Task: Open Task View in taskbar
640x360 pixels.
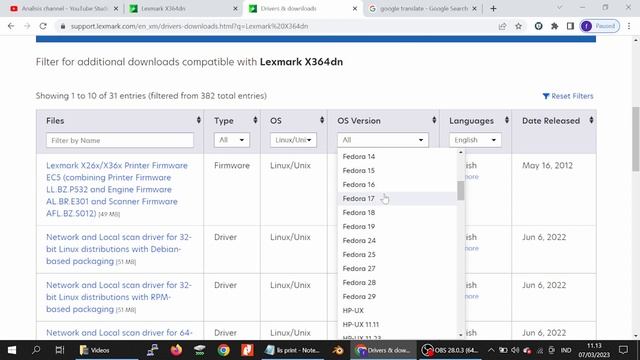Action: (60, 350)
